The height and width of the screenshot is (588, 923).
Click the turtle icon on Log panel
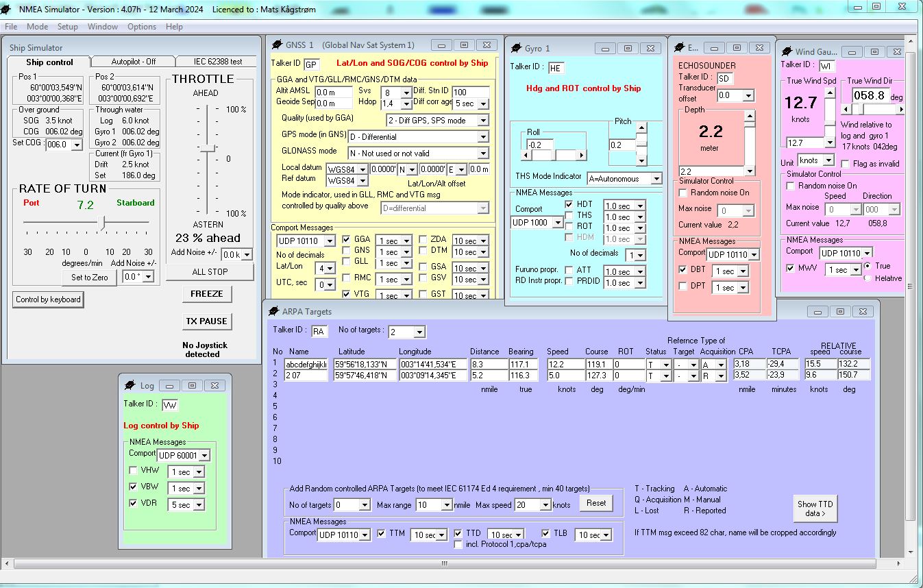pos(130,385)
